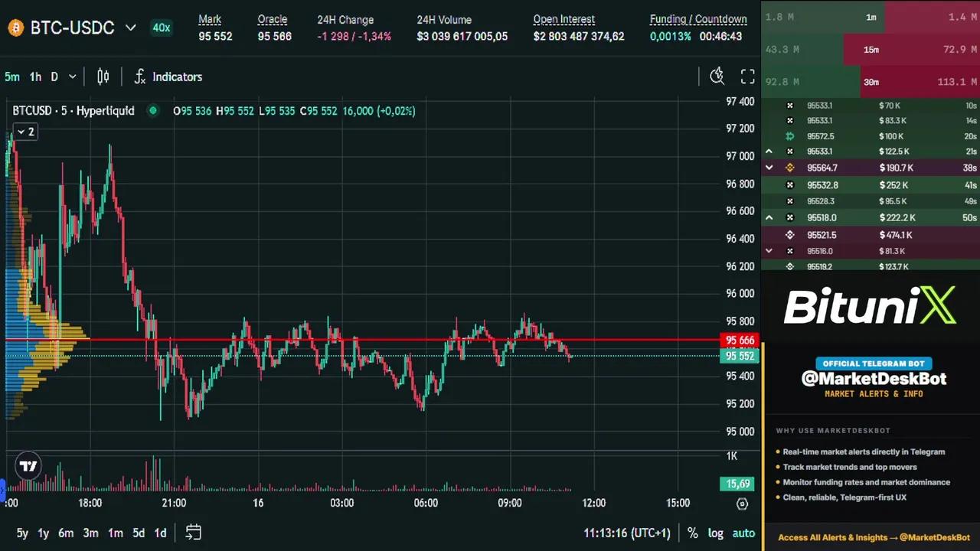Select the 5m chart interval
Viewport: 980px width, 551px height.
tap(12, 77)
